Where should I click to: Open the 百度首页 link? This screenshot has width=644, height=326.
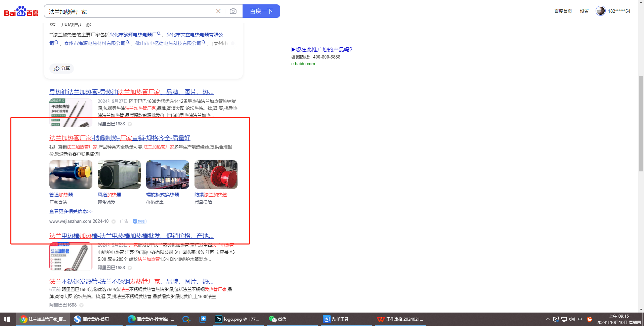pos(563,11)
